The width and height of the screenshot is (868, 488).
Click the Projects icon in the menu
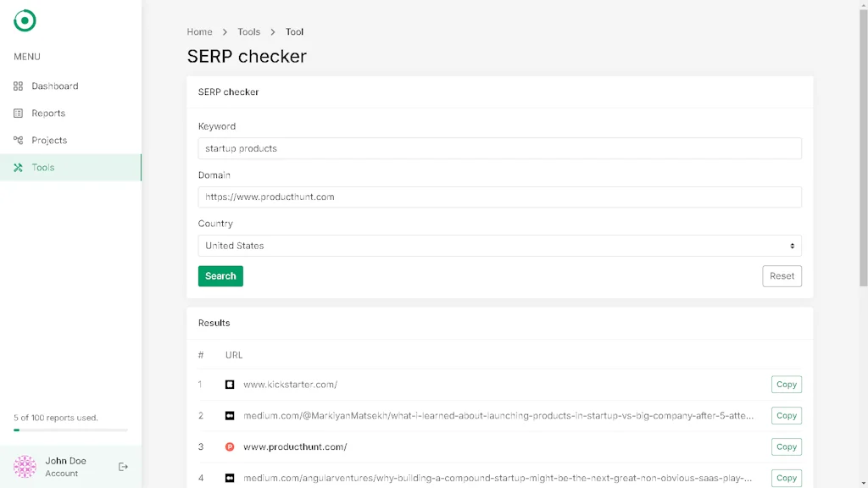click(19, 140)
